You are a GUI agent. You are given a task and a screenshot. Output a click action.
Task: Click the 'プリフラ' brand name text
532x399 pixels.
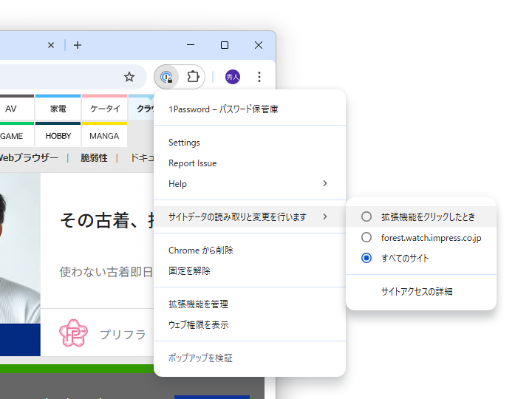click(x=123, y=335)
